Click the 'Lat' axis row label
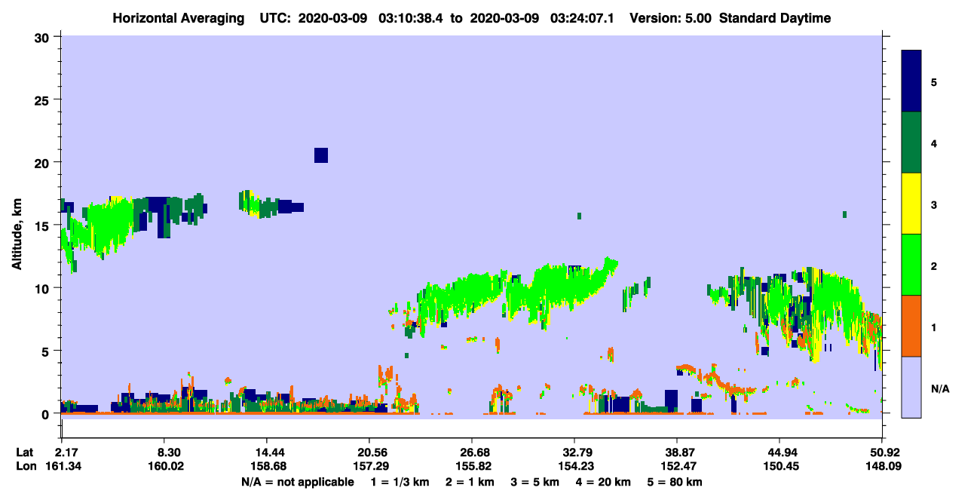Image resolution: width=980 pixels, height=503 pixels. coord(25,452)
